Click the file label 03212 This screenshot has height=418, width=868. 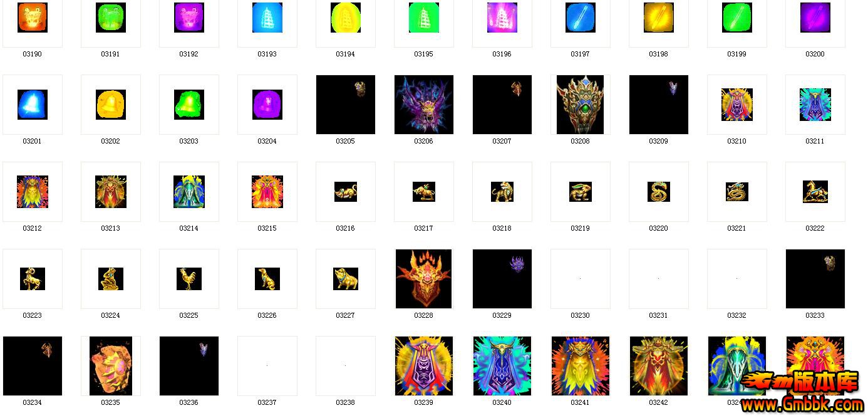point(33,228)
